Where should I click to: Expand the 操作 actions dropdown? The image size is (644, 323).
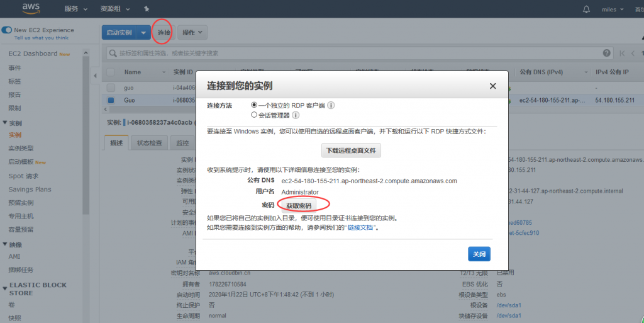click(193, 32)
